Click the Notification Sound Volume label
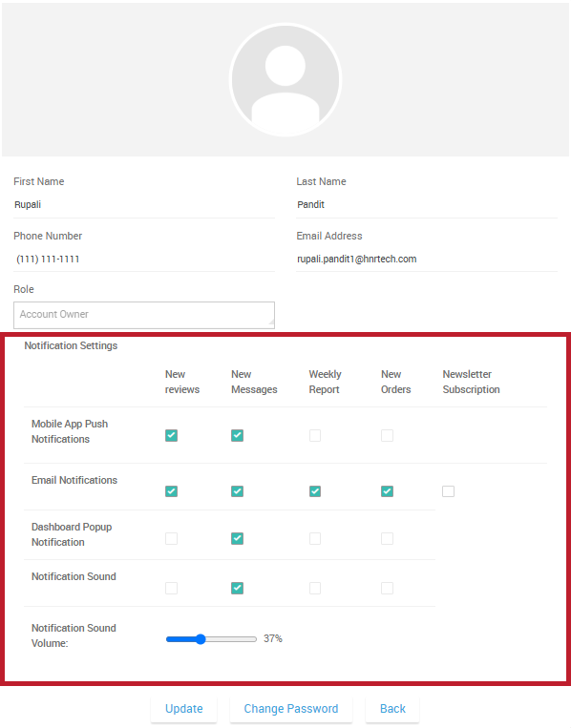This screenshot has width=571, height=728. (x=74, y=635)
